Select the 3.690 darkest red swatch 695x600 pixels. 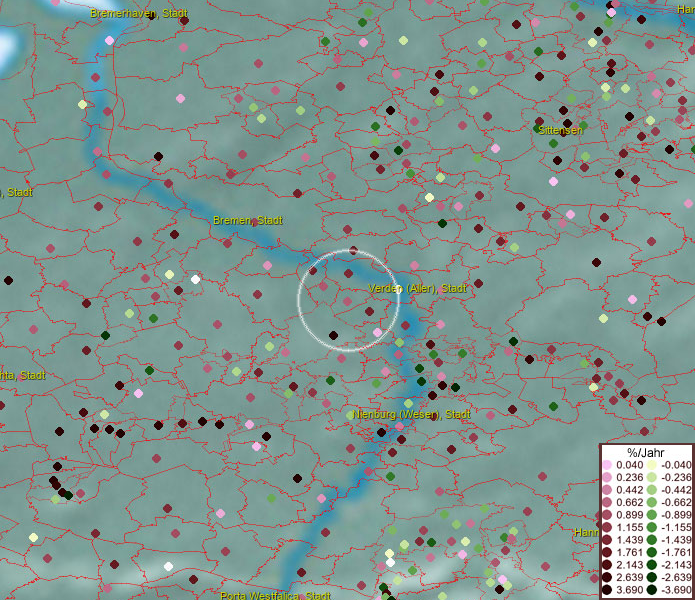click(607, 590)
